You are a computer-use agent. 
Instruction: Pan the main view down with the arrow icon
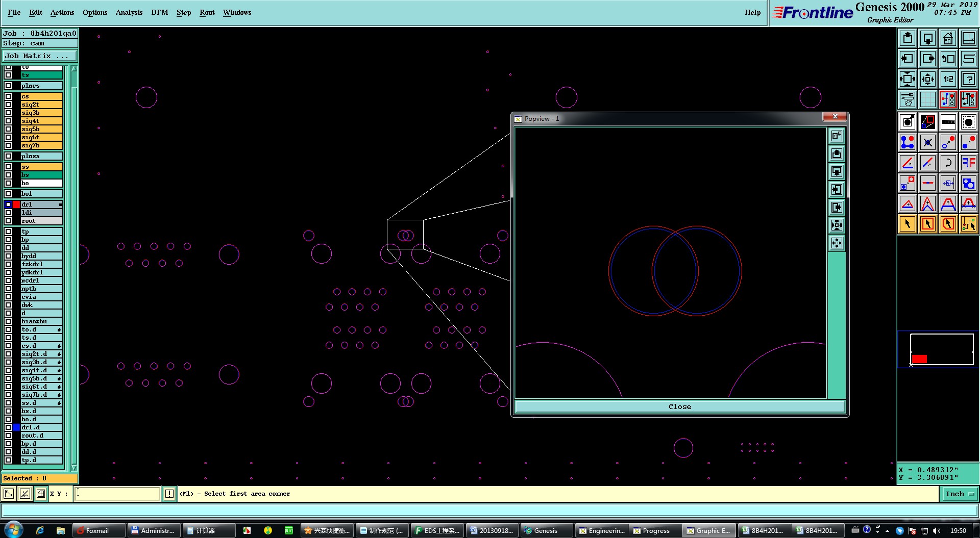928,38
